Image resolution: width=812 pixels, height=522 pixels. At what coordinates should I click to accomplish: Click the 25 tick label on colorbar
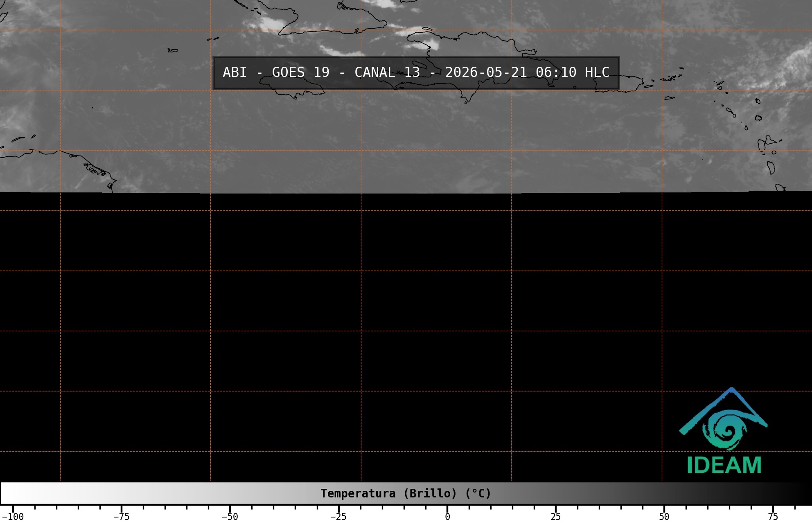point(555,517)
